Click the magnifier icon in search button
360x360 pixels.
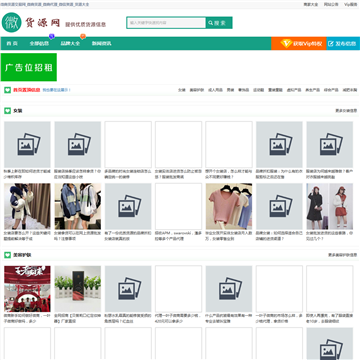pyautogui.click(x=211, y=23)
